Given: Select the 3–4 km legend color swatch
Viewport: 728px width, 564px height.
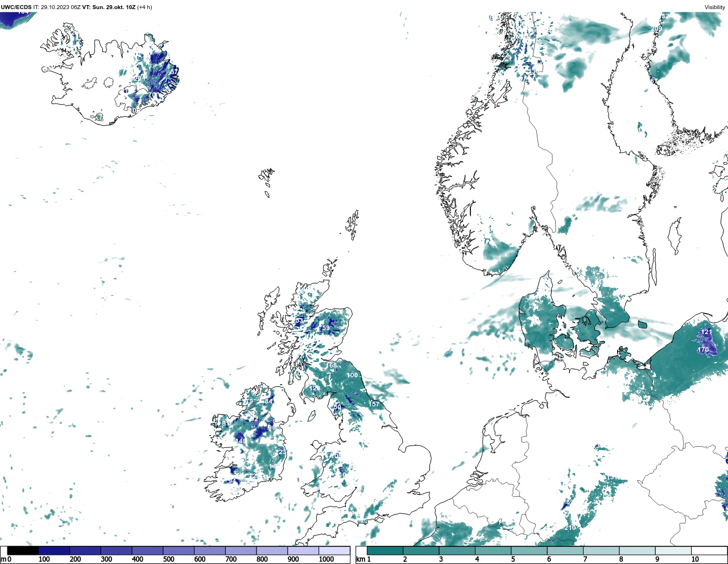Looking at the screenshot, I should [457, 550].
